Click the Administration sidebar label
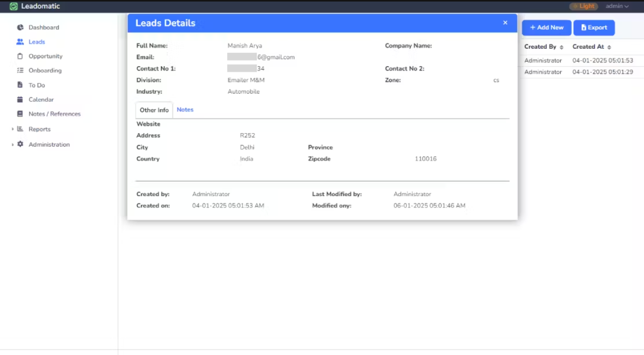This screenshot has width=644, height=355. click(49, 144)
